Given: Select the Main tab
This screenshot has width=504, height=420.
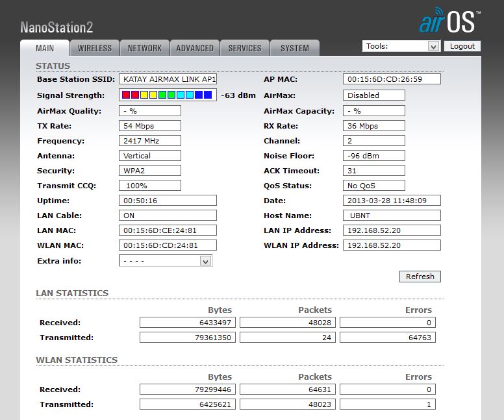Looking at the screenshot, I should click(x=45, y=48).
